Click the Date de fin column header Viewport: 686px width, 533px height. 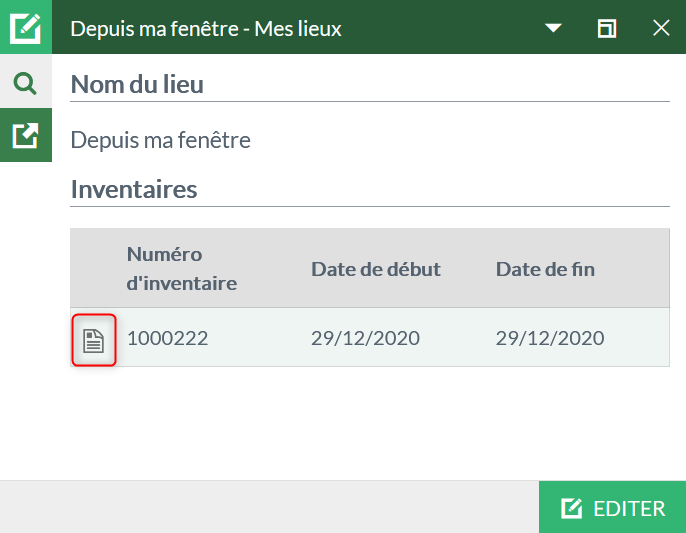[x=545, y=269]
